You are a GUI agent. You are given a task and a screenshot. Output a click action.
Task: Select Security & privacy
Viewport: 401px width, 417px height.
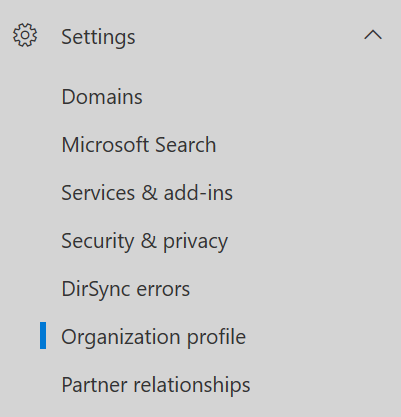tap(145, 242)
